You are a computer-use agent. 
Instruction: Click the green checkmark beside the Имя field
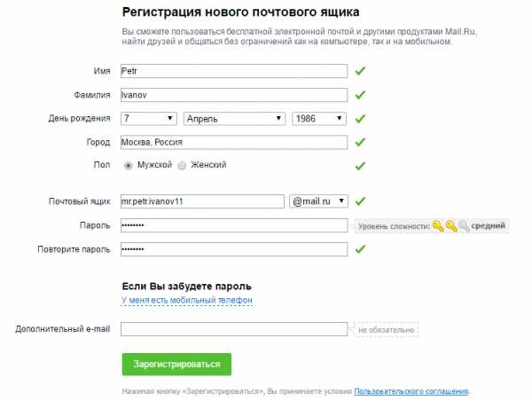(x=360, y=71)
